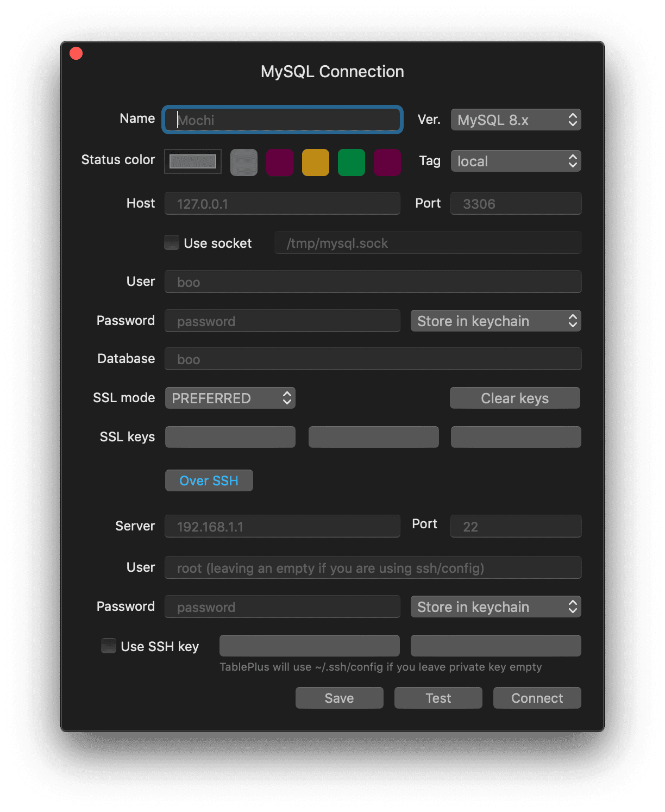Click the SSH Server field 192.168.1.1

[x=283, y=526]
